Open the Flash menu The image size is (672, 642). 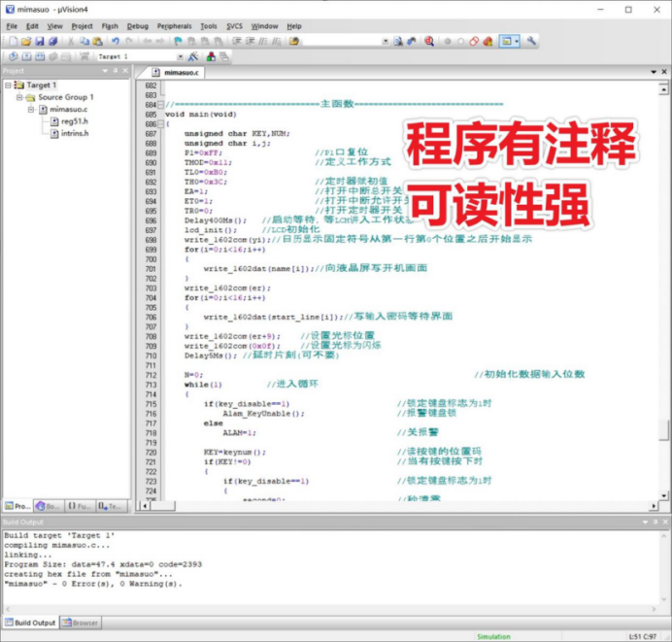110,26
